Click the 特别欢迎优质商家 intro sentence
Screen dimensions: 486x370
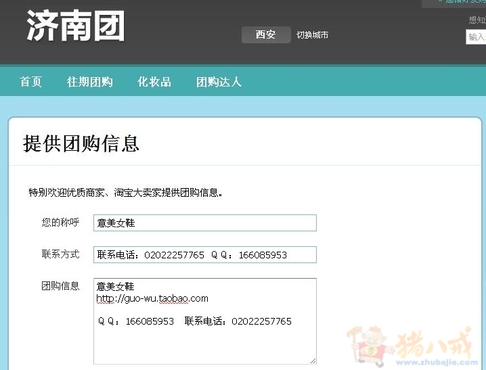pos(125,193)
